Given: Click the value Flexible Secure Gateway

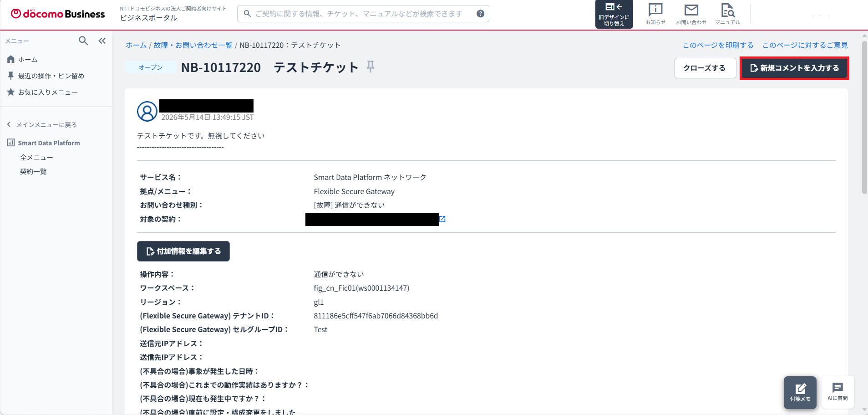Looking at the screenshot, I should pos(354,191).
